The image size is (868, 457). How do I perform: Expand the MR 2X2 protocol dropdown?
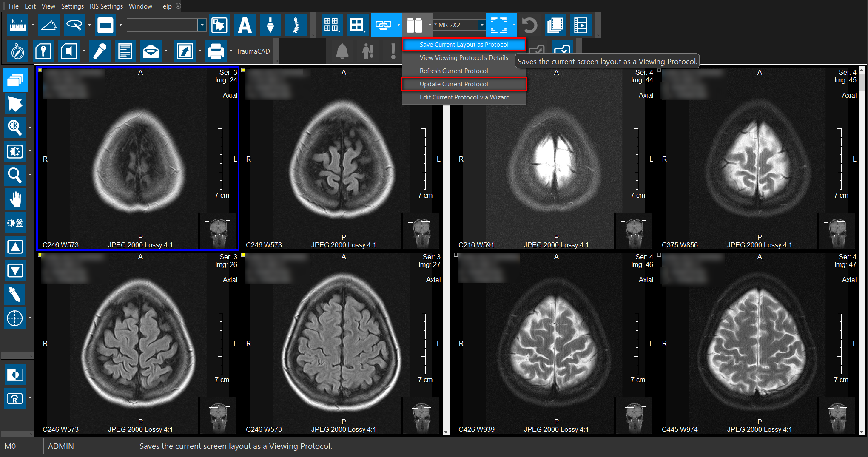481,25
